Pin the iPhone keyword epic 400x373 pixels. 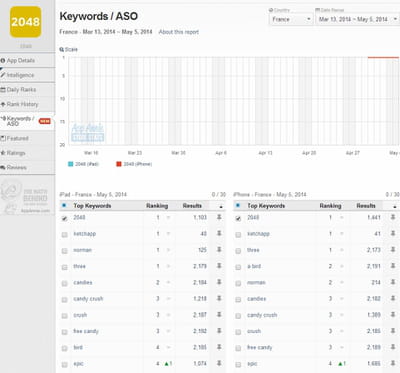(x=393, y=363)
